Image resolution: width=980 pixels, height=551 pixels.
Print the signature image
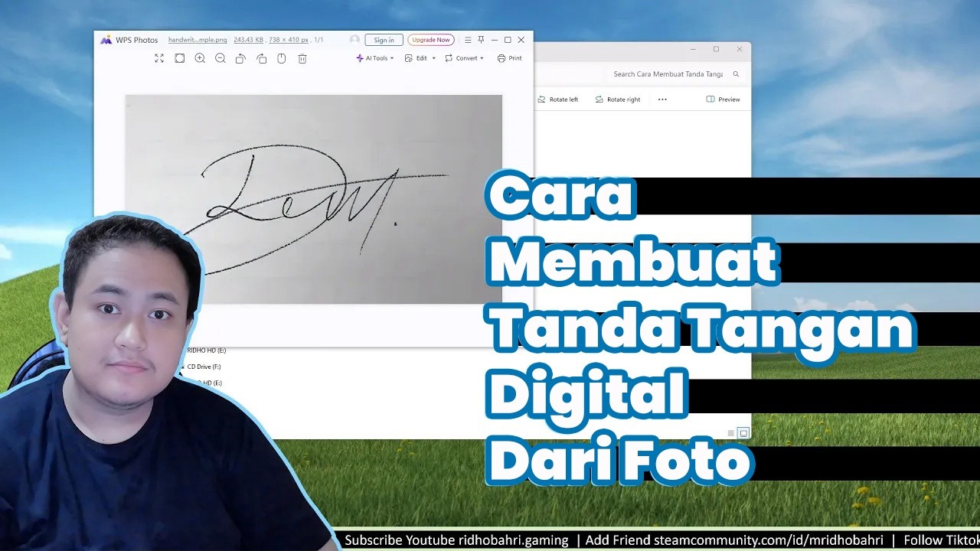pos(509,58)
